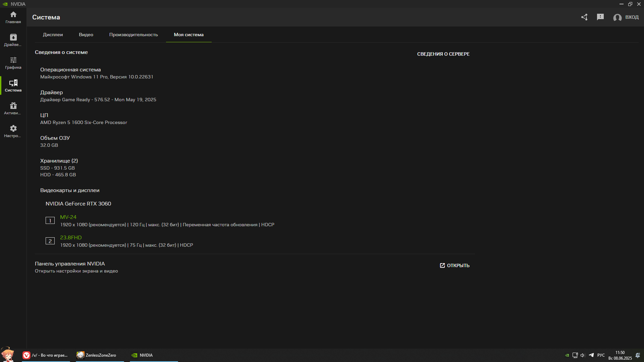Click the NVIDIA logo in title bar
The image size is (644, 362).
(5, 4)
